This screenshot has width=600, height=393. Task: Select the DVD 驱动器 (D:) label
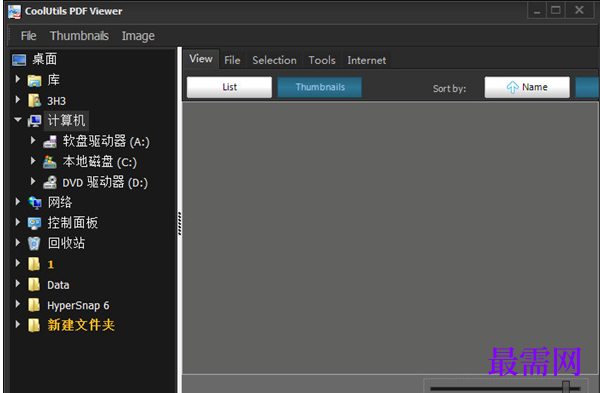pyautogui.click(x=105, y=183)
